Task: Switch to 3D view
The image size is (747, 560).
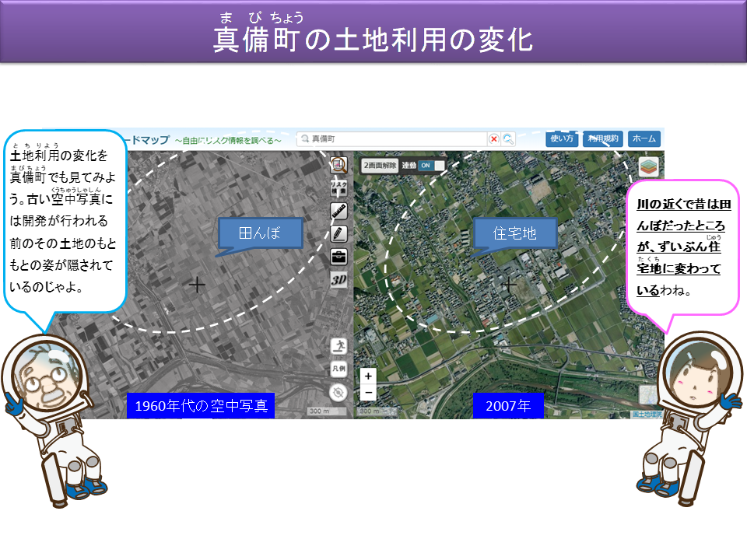Action: pos(338,279)
